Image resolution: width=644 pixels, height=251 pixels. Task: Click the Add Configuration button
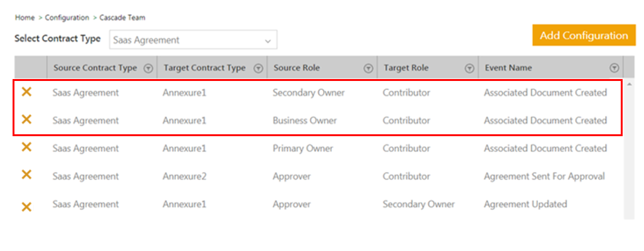(583, 35)
